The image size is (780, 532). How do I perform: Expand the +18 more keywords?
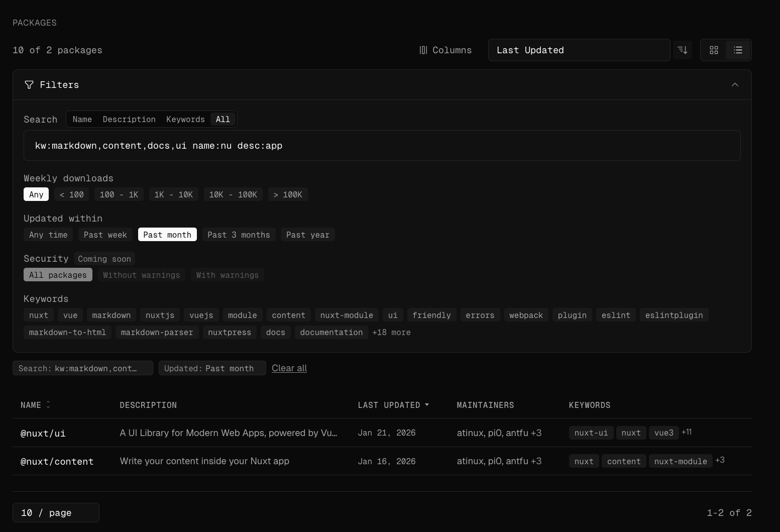coord(391,332)
